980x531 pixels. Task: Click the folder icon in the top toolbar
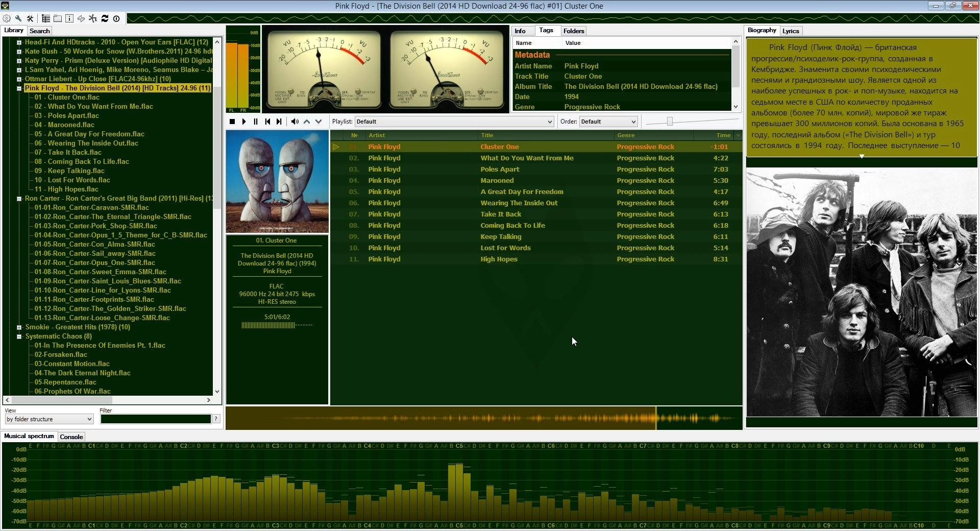tap(58, 18)
